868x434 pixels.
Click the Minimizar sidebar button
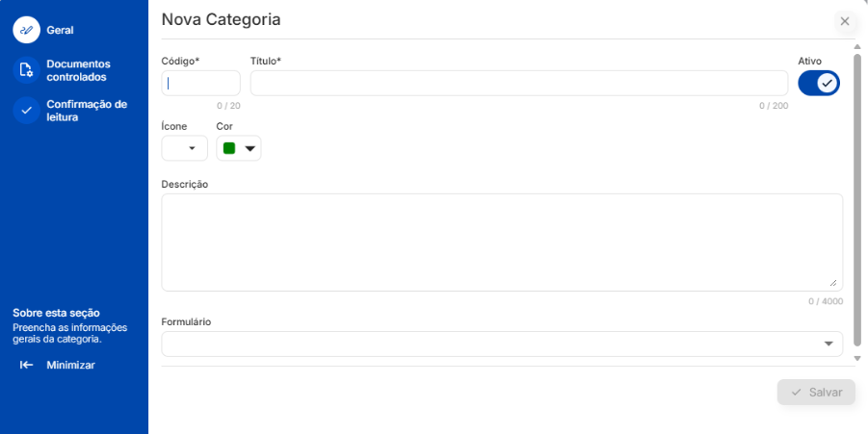(x=70, y=365)
